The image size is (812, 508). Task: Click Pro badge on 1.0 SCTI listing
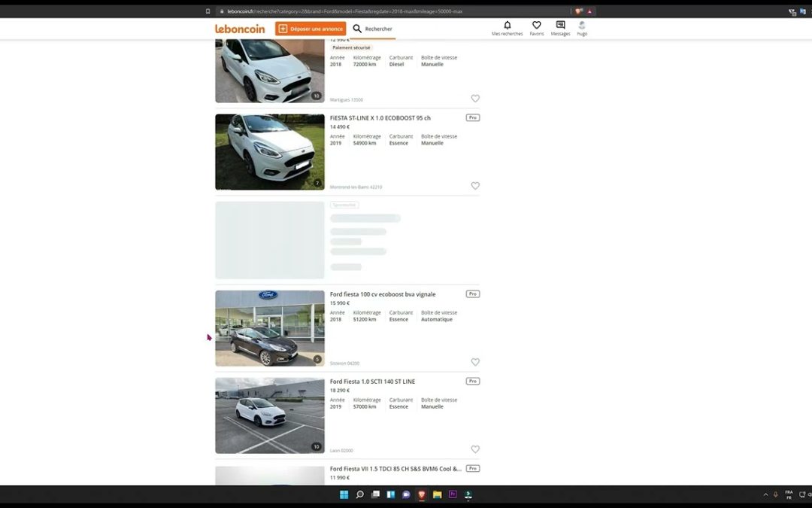[473, 381]
